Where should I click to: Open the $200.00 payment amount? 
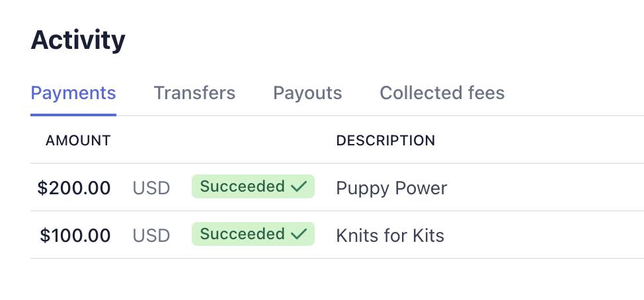pos(74,188)
